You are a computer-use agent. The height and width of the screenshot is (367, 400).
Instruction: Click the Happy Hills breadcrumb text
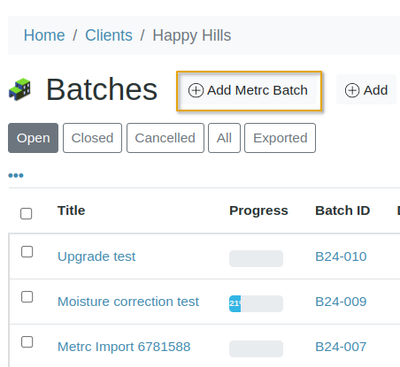(x=192, y=35)
